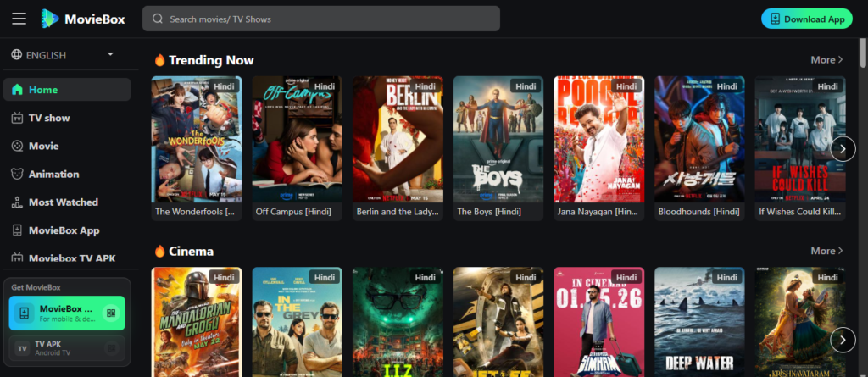The image size is (868, 377).
Task: Open Berlin and the Lady title link
Action: pyautogui.click(x=398, y=212)
